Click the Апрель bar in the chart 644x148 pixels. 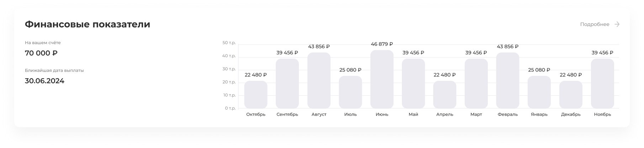(444, 95)
